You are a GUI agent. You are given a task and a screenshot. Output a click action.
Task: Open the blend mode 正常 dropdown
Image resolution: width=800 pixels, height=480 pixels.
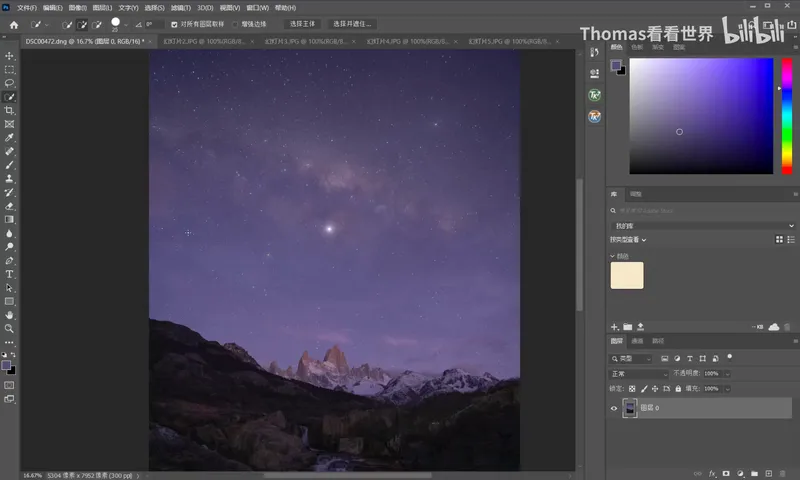pos(639,374)
